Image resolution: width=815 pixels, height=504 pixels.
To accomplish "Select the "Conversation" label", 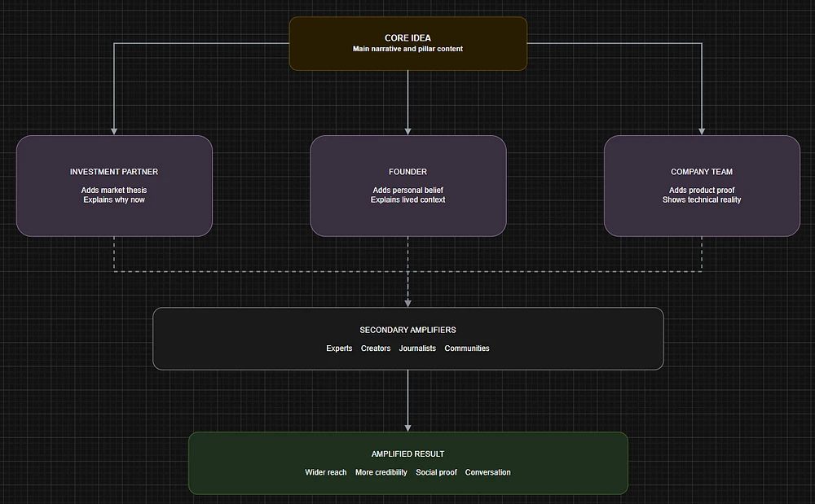I will tap(487, 472).
